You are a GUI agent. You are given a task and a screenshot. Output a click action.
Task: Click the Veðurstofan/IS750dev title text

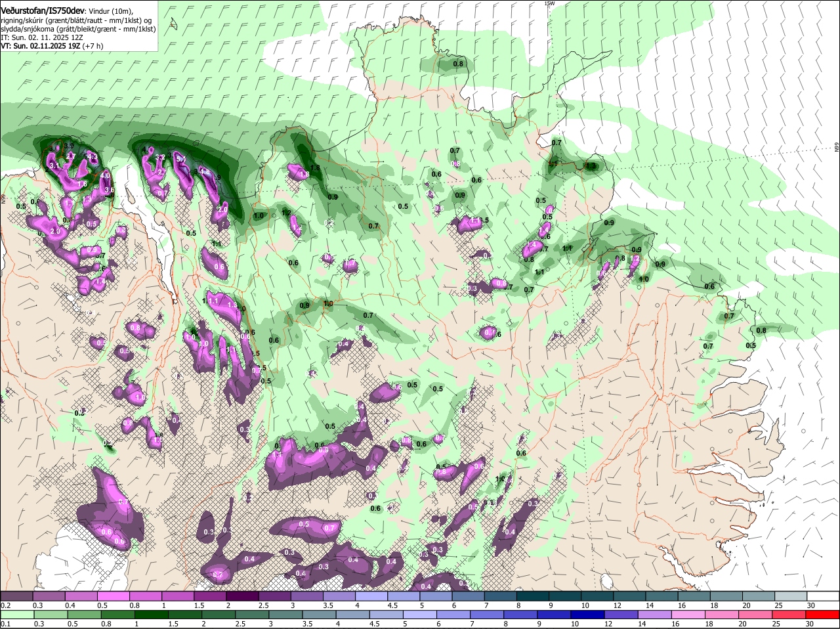coord(42,11)
